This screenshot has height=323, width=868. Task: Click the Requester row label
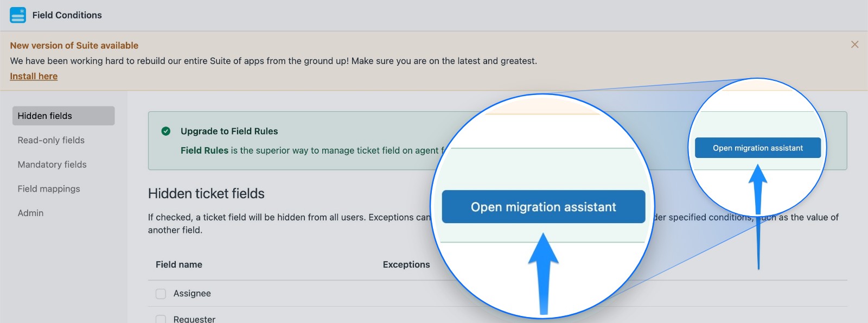[194, 319]
